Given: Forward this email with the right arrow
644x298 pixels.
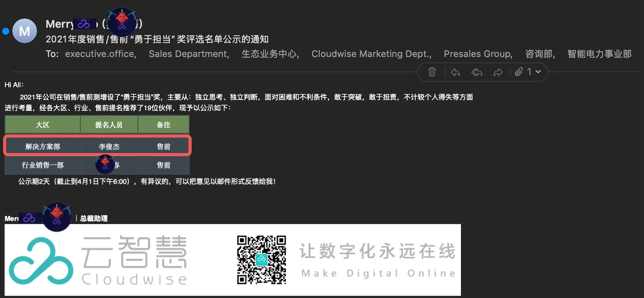Looking at the screenshot, I should pos(498,72).
